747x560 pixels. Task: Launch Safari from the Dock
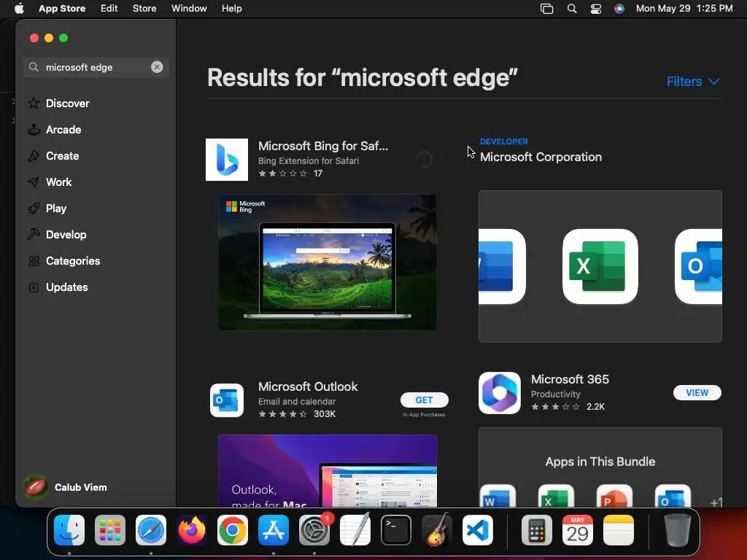pyautogui.click(x=151, y=530)
